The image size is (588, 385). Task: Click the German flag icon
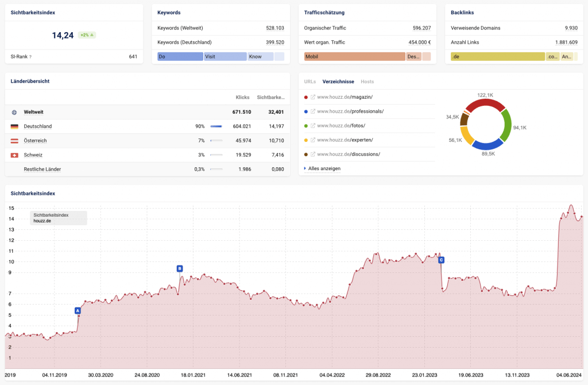coord(14,126)
